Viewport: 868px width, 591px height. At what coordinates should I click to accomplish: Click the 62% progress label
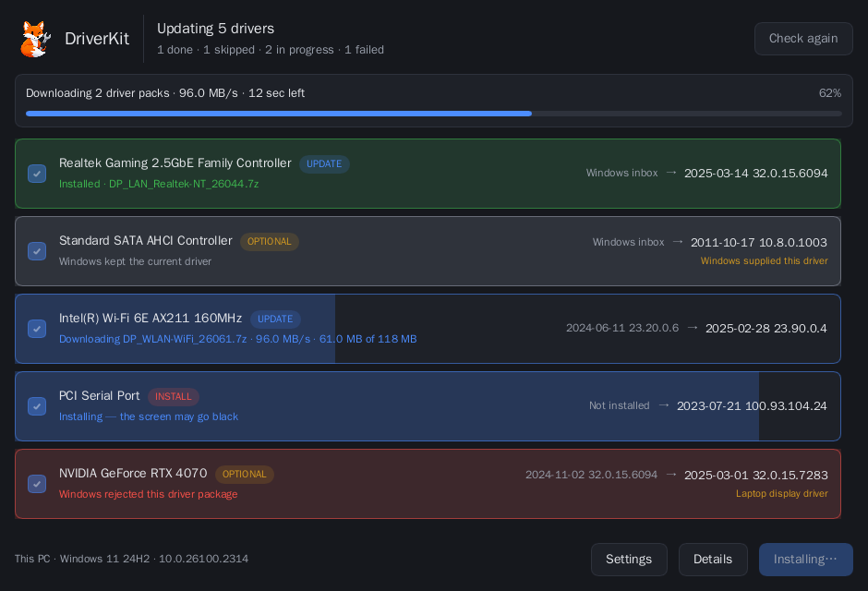click(x=830, y=93)
